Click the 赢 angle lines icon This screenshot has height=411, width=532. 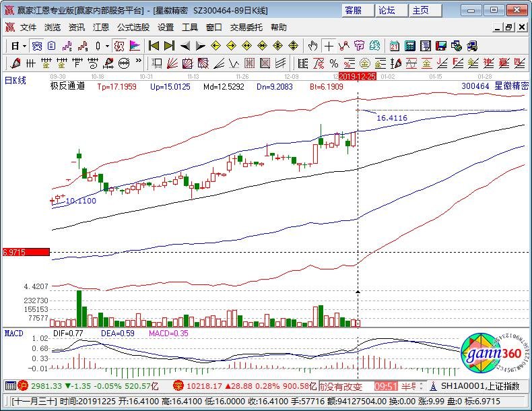504,63
